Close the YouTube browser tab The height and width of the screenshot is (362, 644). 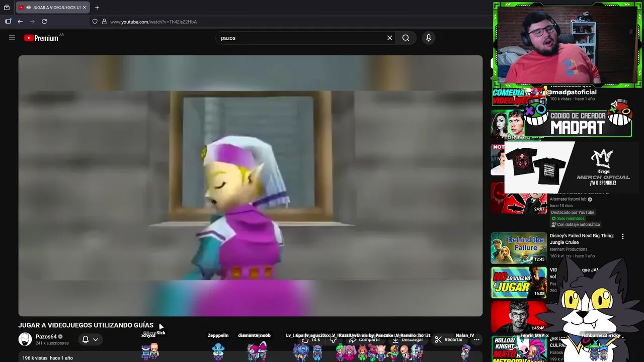pos(85,8)
